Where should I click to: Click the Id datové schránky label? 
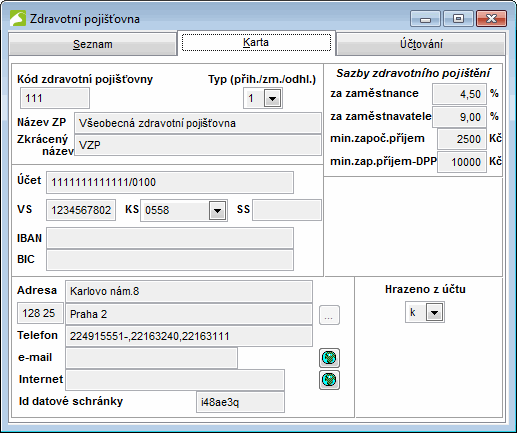pyautogui.click(x=71, y=401)
